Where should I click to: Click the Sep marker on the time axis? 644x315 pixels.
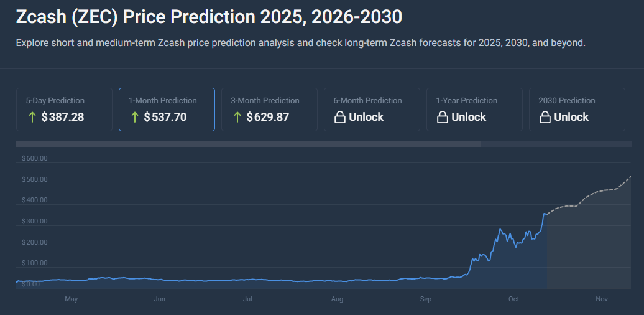(425, 299)
